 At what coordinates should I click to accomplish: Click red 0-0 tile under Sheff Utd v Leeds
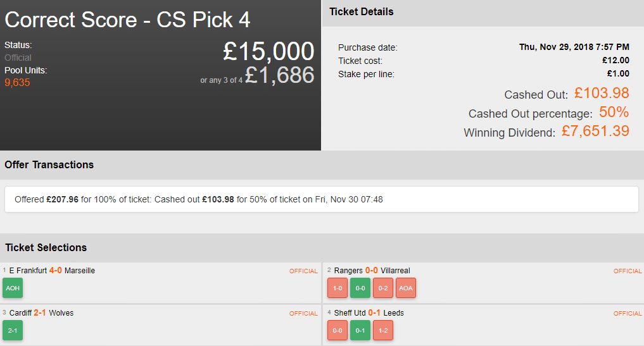[x=338, y=330]
